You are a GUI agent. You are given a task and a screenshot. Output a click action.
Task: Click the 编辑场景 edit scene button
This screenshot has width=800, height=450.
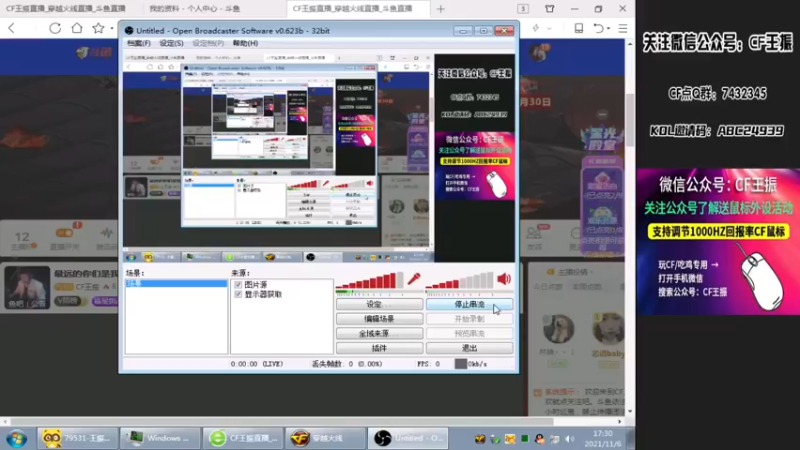click(379, 319)
